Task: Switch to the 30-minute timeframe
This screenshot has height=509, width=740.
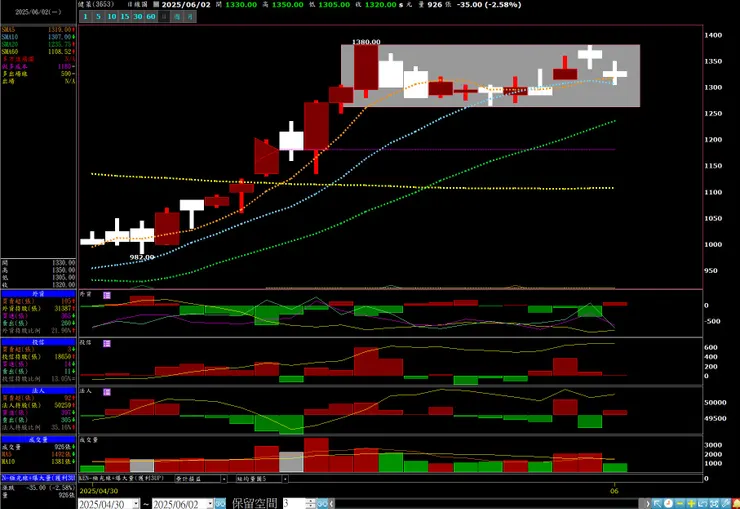Action: [137, 17]
